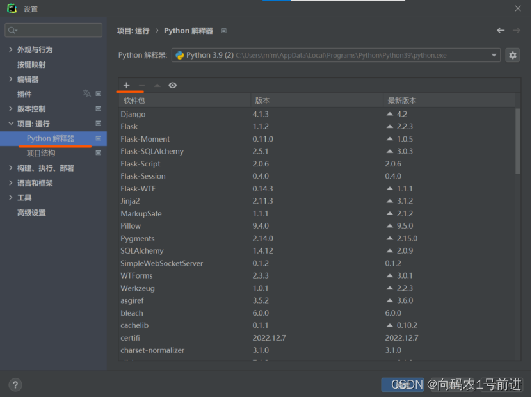532x397 pixels.
Task: Click the back navigation arrow
Action: (x=501, y=31)
